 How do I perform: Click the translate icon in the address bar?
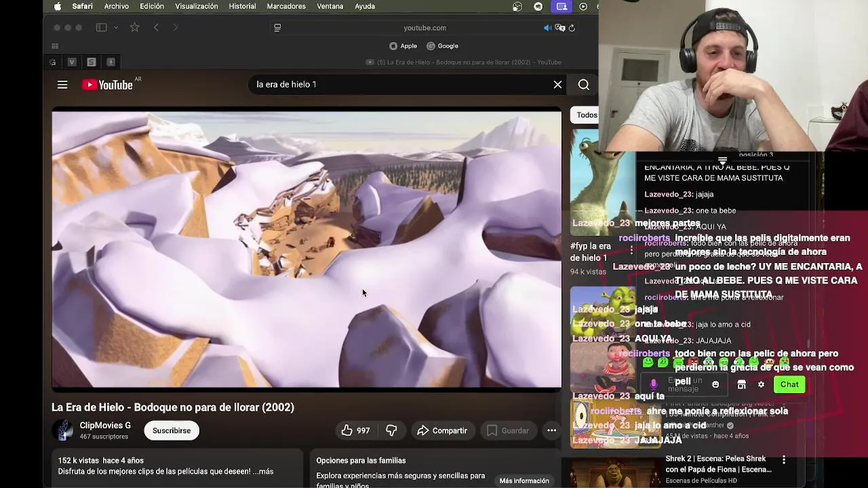(x=560, y=28)
